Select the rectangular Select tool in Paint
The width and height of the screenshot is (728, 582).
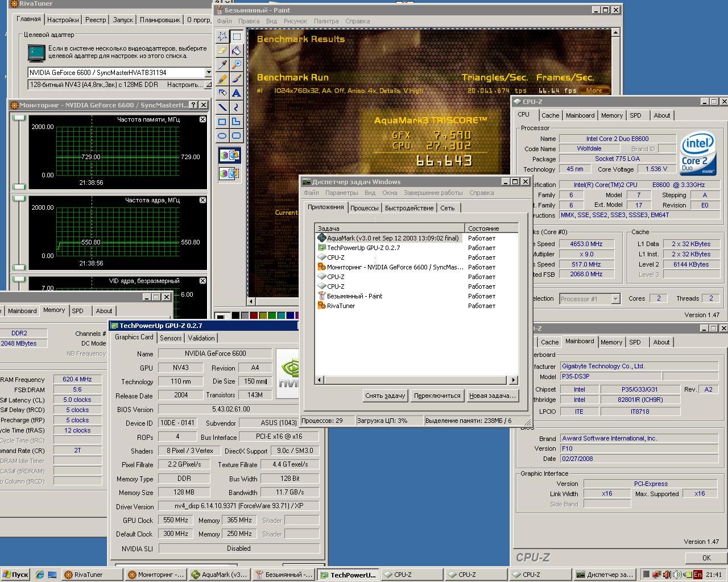pyautogui.click(x=237, y=36)
